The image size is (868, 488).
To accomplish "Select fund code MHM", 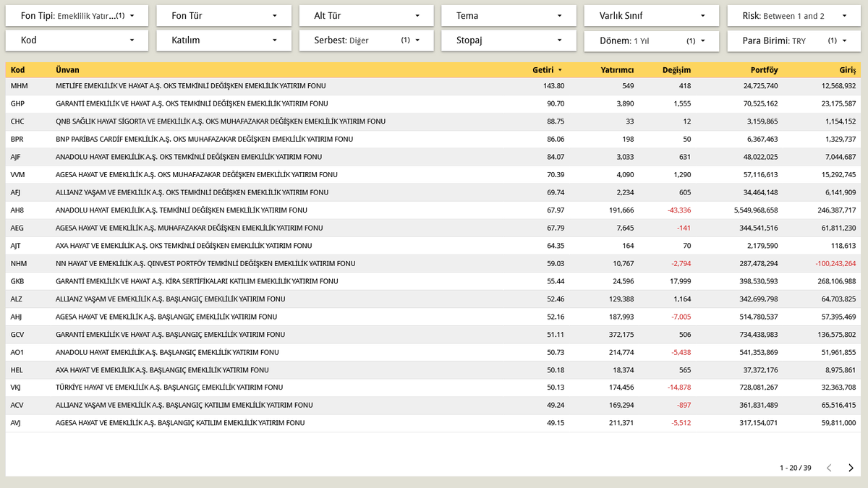I will coord(20,86).
